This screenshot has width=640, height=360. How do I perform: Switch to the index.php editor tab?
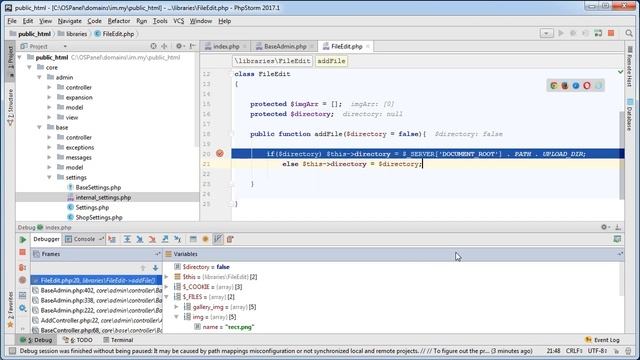coord(225,47)
